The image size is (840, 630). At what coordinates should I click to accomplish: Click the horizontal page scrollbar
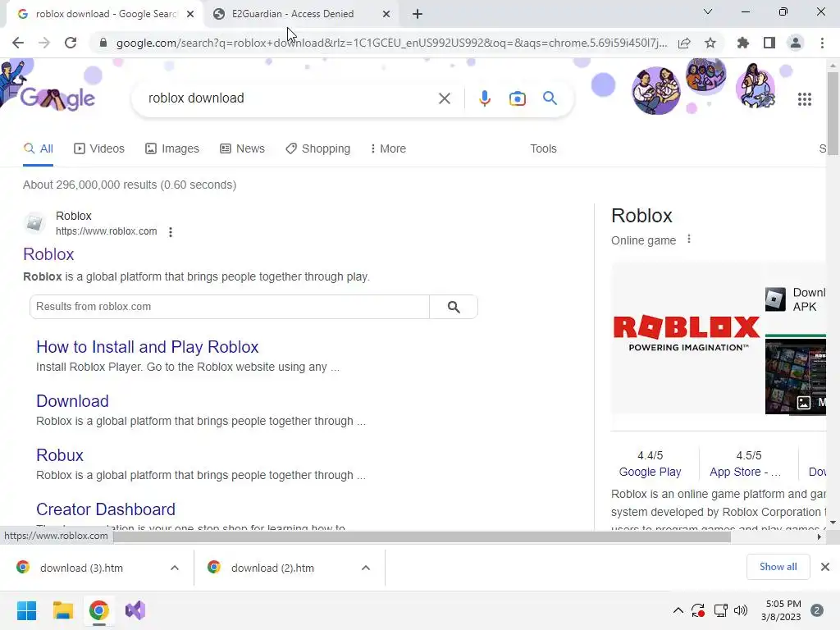click(422, 536)
